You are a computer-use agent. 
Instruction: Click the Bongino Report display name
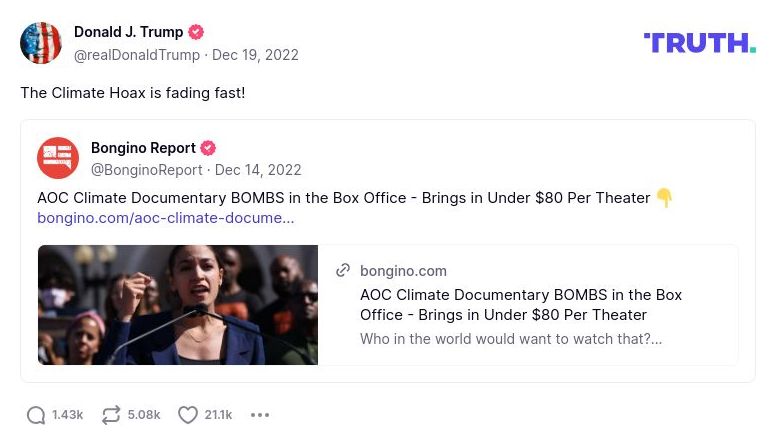tap(143, 148)
